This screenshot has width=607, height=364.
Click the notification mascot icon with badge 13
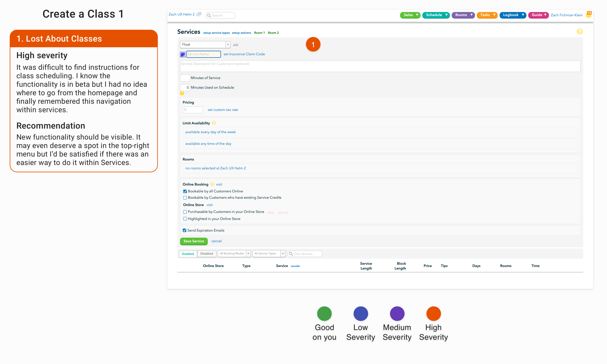coord(588,15)
